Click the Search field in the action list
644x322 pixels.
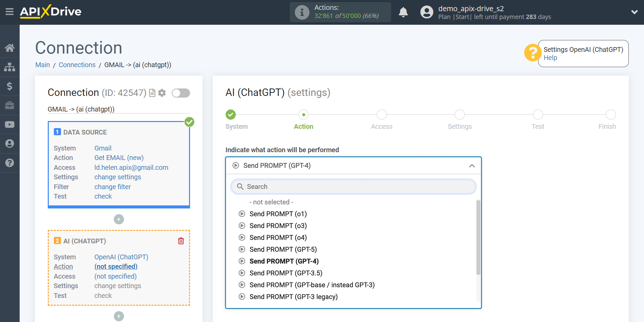pyautogui.click(x=353, y=186)
